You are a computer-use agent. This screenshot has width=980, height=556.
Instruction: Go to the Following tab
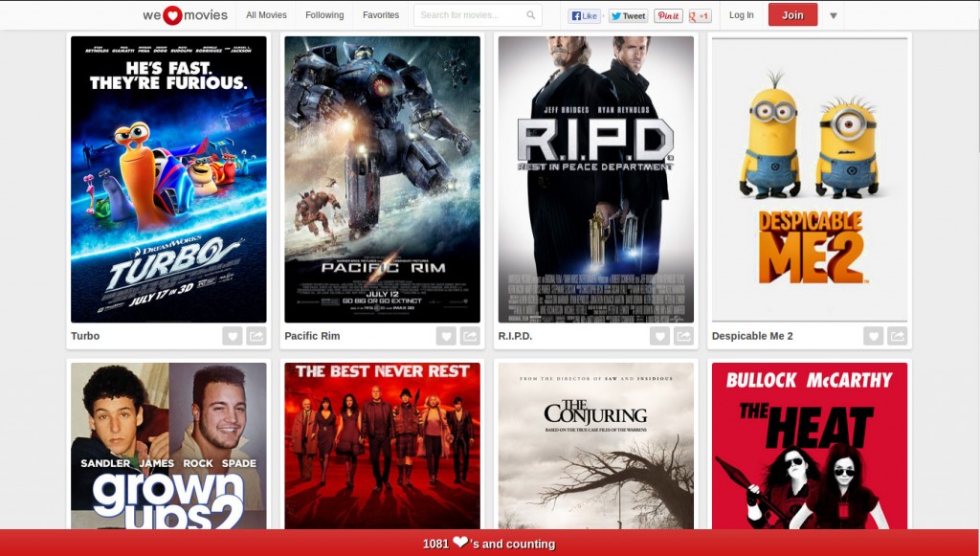pos(324,15)
